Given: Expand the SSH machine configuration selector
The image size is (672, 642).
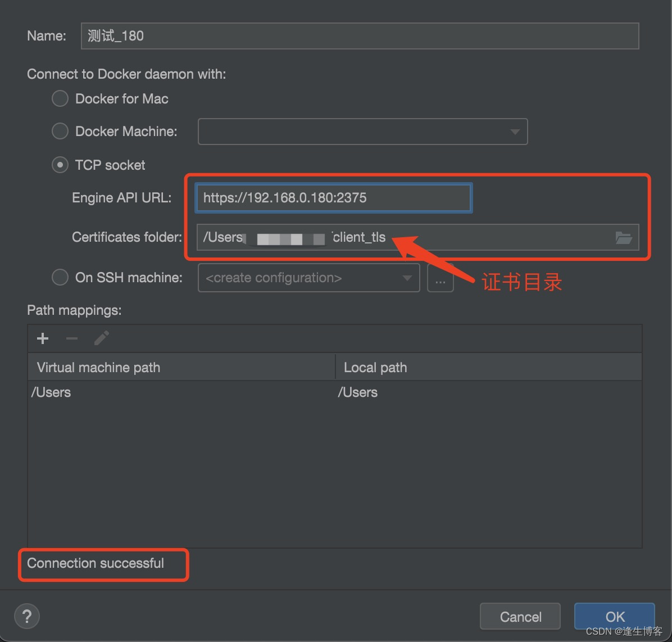Looking at the screenshot, I should (x=406, y=278).
